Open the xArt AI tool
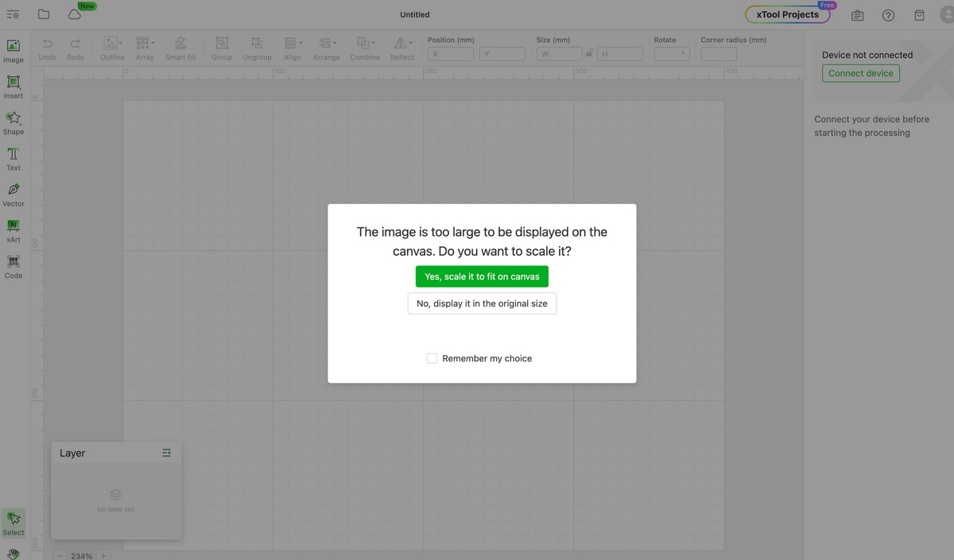This screenshot has height=560, width=954. [14, 230]
